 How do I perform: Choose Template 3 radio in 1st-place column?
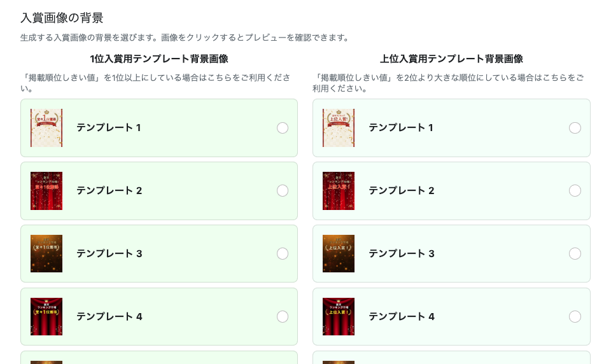tap(283, 254)
